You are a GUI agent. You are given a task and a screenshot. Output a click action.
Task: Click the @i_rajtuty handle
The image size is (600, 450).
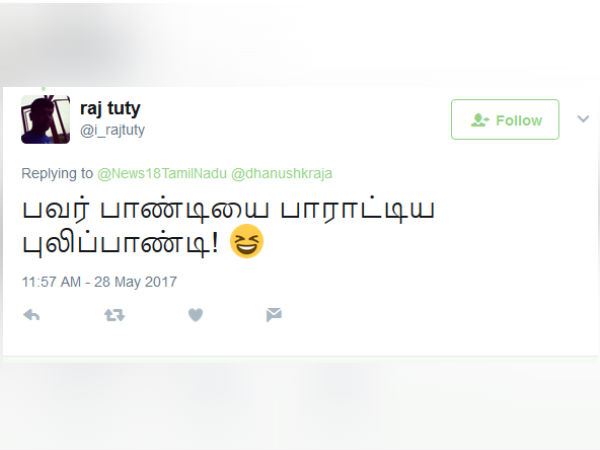pyautogui.click(x=112, y=130)
